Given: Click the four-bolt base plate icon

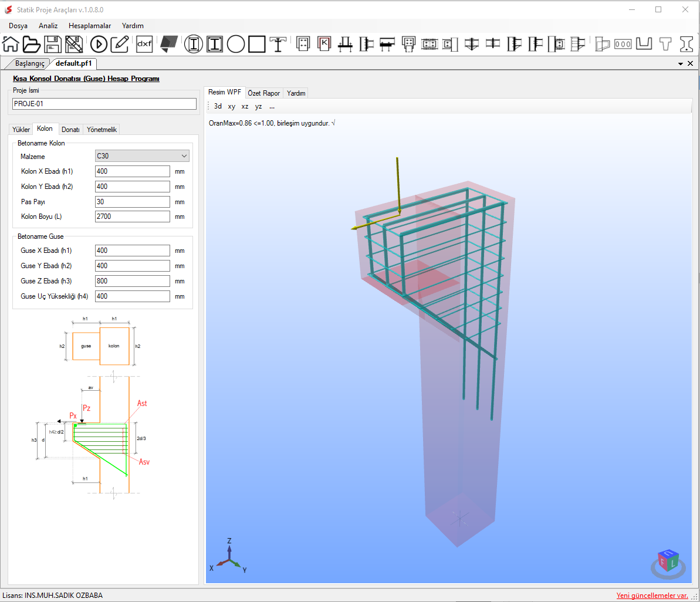Looking at the screenshot, I should (303, 44).
